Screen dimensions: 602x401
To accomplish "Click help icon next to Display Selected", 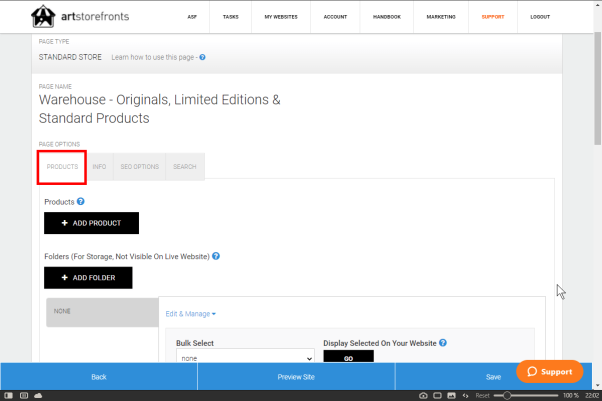I will point(442,343).
